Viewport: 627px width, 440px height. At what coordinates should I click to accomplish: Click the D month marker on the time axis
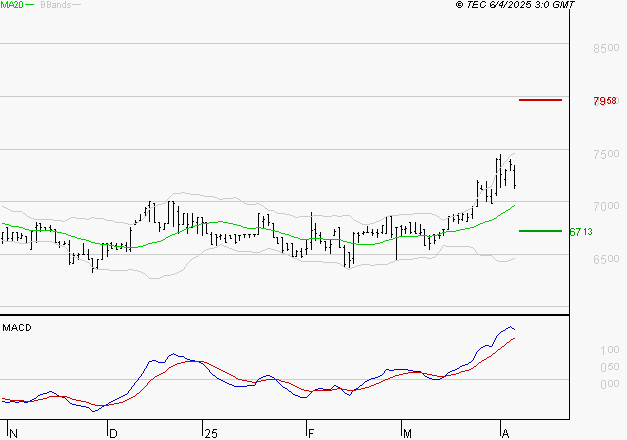click(x=113, y=434)
